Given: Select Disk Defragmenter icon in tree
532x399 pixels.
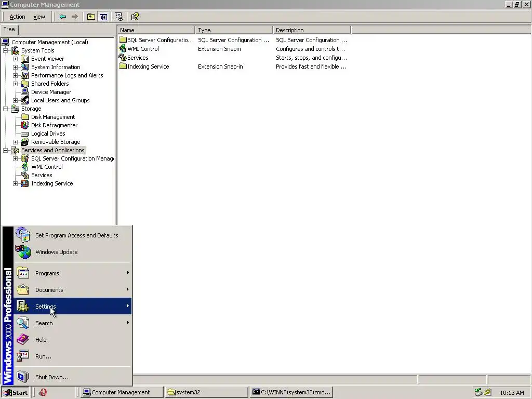Looking at the screenshot, I should pos(25,125).
